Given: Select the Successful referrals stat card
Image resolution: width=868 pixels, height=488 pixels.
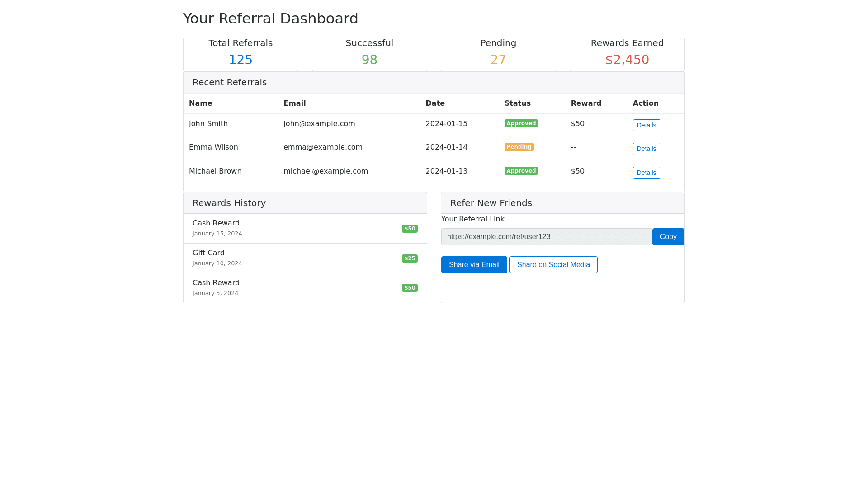Looking at the screenshot, I should [x=369, y=54].
